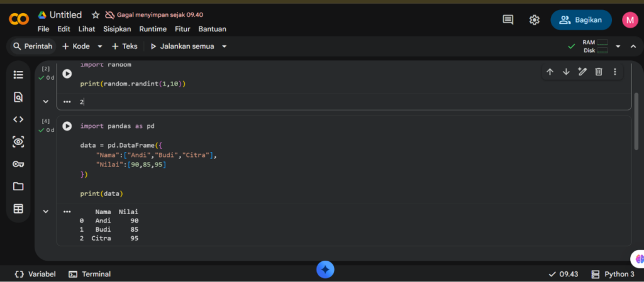Viewport: 644px width, 282px height.
Task: Open output options for DataFrame output
Action: (x=67, y=212)
